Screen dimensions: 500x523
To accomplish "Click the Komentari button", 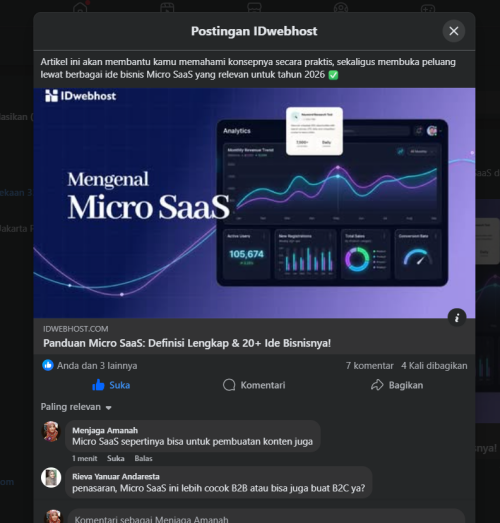I will click(254, 385).
